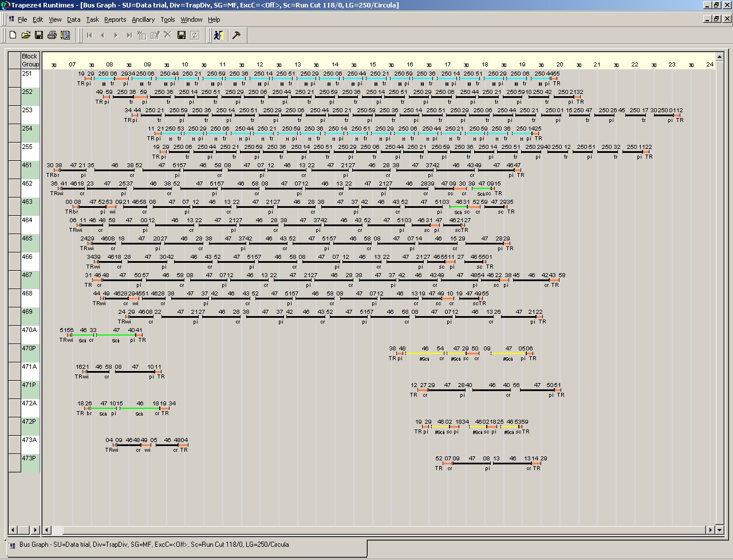The height and width of the screenshot is (560, 733).
Task: Open an existing schedule file
Action: click(x=26, y=35)
